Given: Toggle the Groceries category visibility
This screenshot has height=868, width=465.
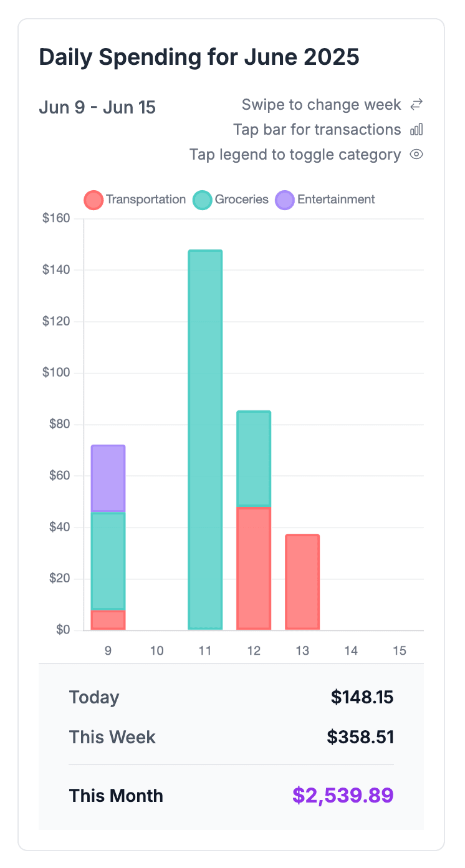Looking at the screenshot, I should pyautogui.click(x=229, y=200).
